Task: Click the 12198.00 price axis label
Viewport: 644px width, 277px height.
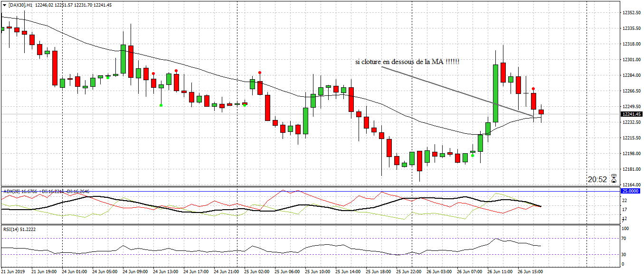Action: point(632,154)
